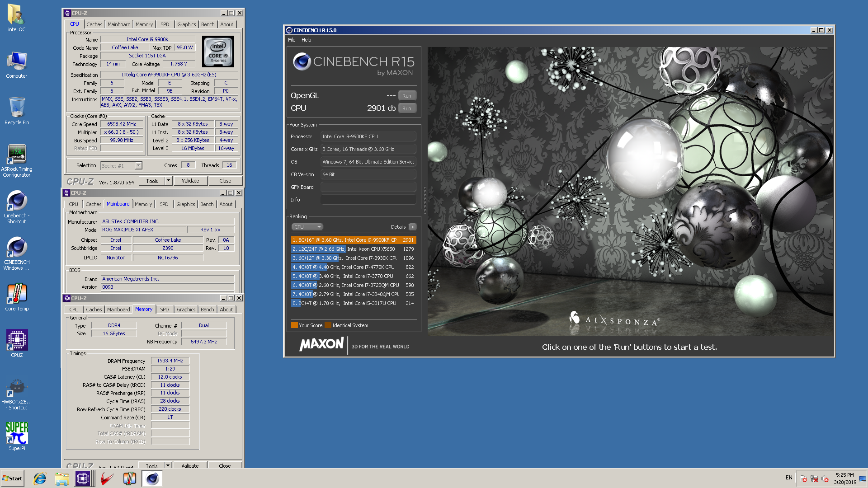Open the Tools dropdown arrow in bottom CPU-Z
This screenshot has height=488, width=868.
coord(168,465)
